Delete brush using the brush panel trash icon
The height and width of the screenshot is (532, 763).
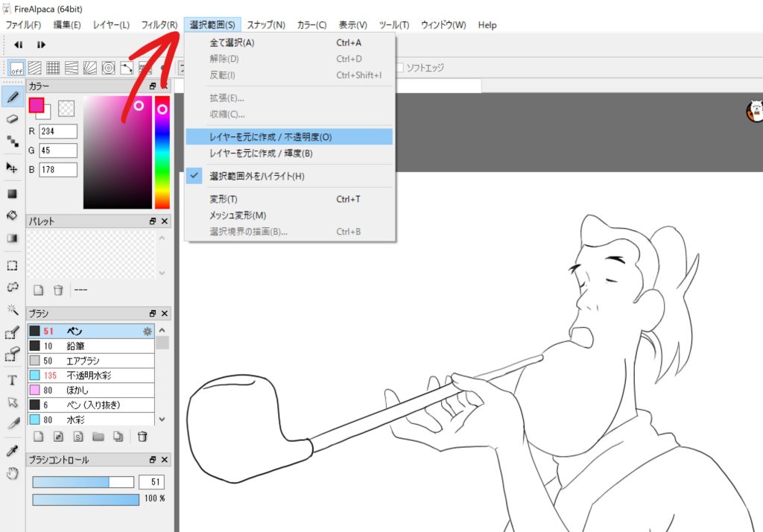[142, 437]
